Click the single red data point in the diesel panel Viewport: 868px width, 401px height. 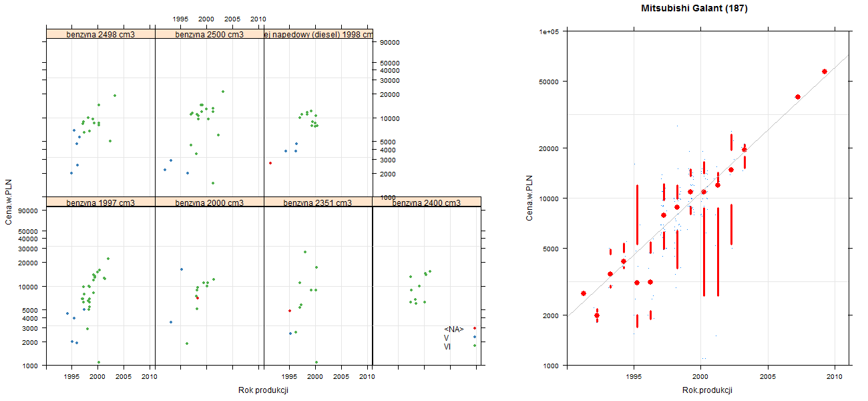[x=270, y=163]
